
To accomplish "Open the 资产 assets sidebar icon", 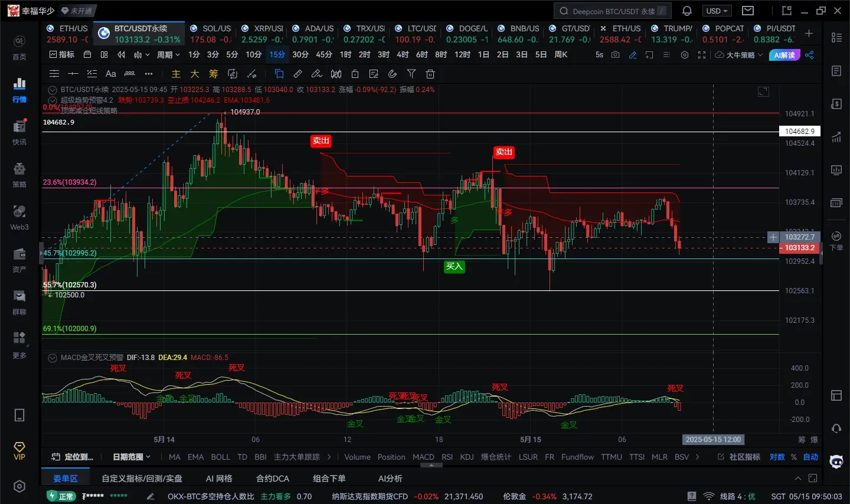I will (x=19, y=260).
